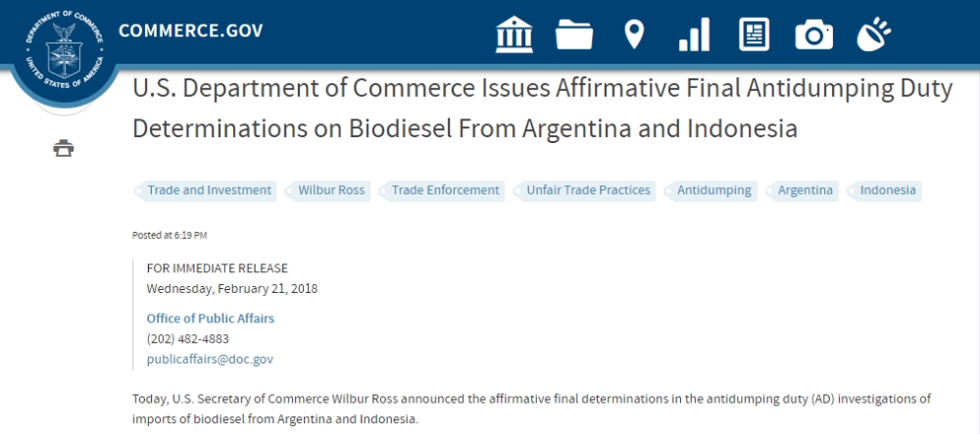Viewport: 980px width, 434px height.
Task: Select the Trade and Investment tag
Action: pyautogui.click(x=206, y=190)
